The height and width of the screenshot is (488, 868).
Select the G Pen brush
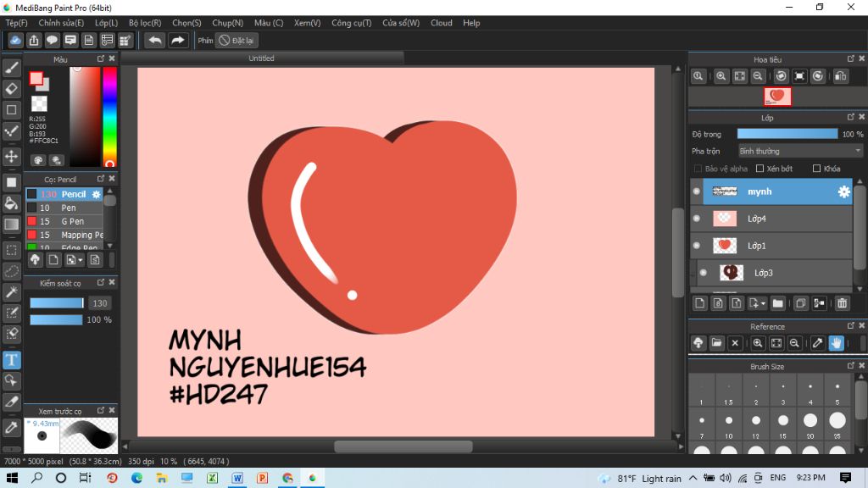[x=64, y=221]
